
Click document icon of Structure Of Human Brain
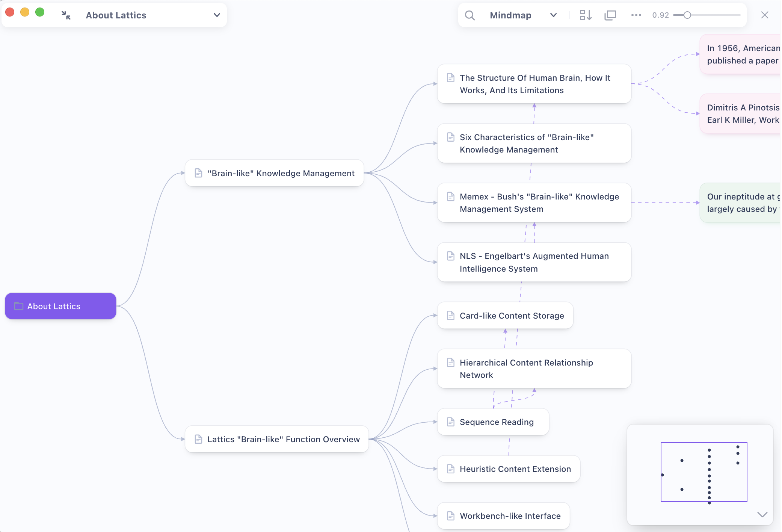(x=451, y=78)
